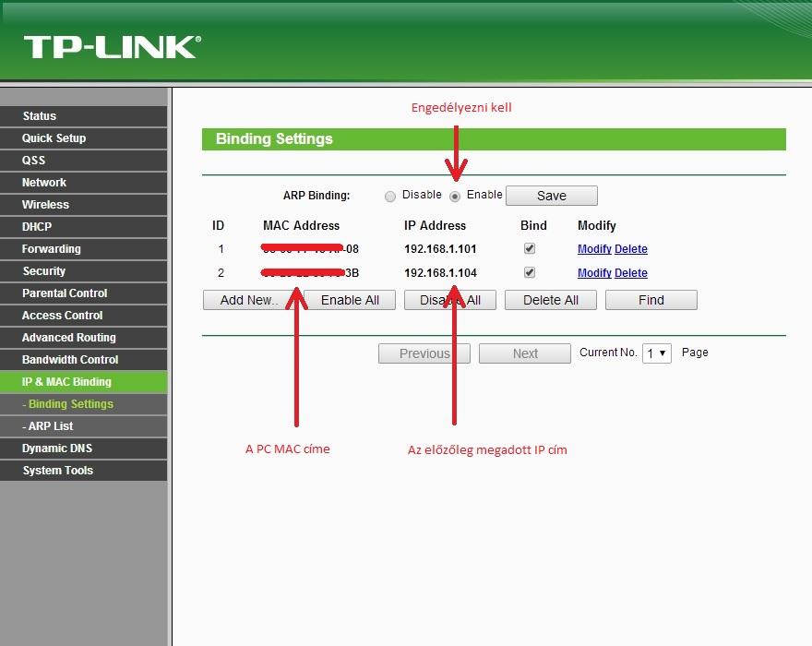Open the DHCP menu
The width and height of the screenshot is (812, 646).
pos(83,227)
